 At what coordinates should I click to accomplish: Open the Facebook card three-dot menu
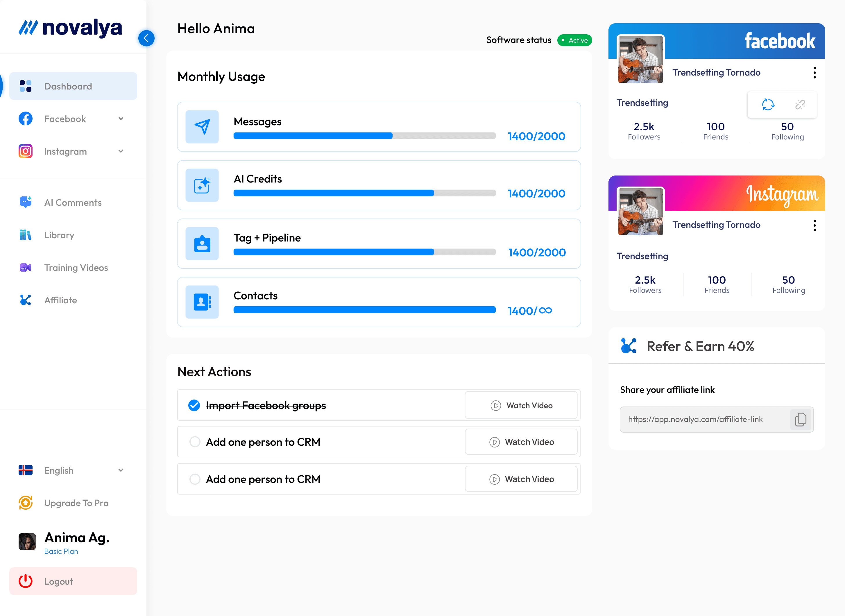click(814, 73)
